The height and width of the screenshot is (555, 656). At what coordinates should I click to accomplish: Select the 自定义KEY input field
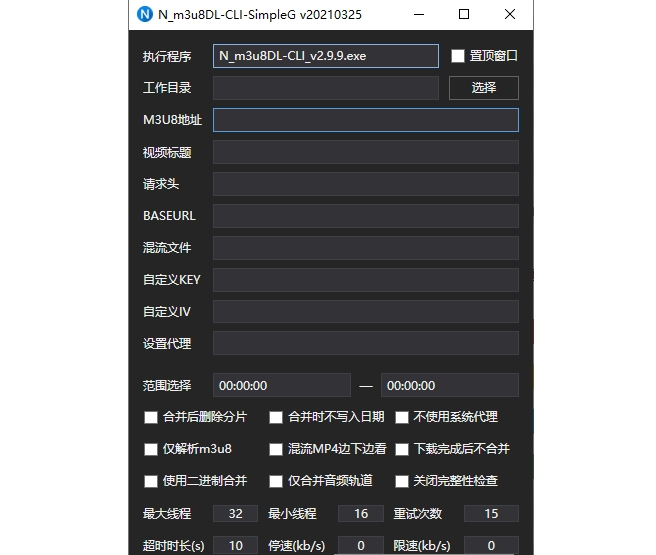(365, 280)
